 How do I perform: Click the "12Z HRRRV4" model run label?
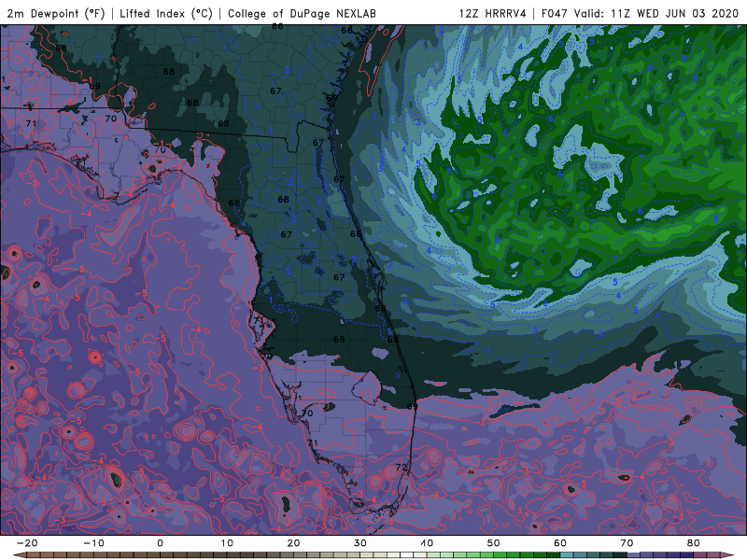pyautogui.click(x=493, y=14)
